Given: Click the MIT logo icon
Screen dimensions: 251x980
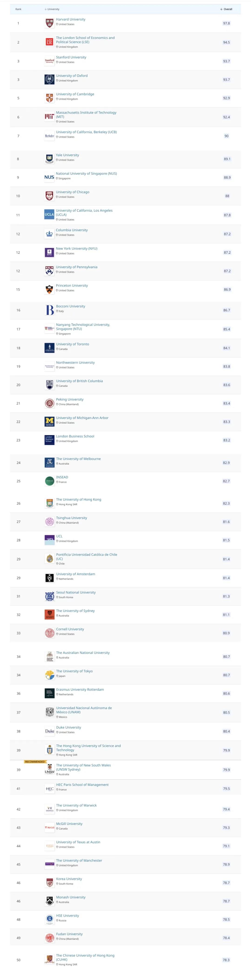Looking at the screenshot, I should 50,117.
